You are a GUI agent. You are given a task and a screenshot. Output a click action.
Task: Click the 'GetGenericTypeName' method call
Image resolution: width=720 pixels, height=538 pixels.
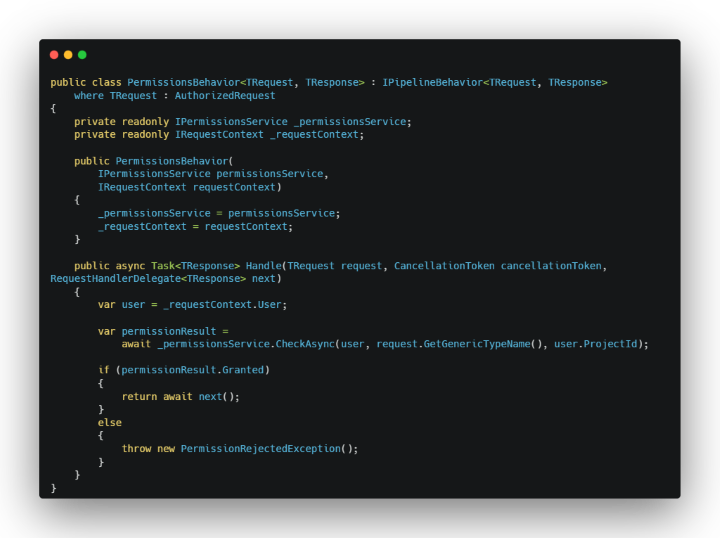[x=477, y=344]
